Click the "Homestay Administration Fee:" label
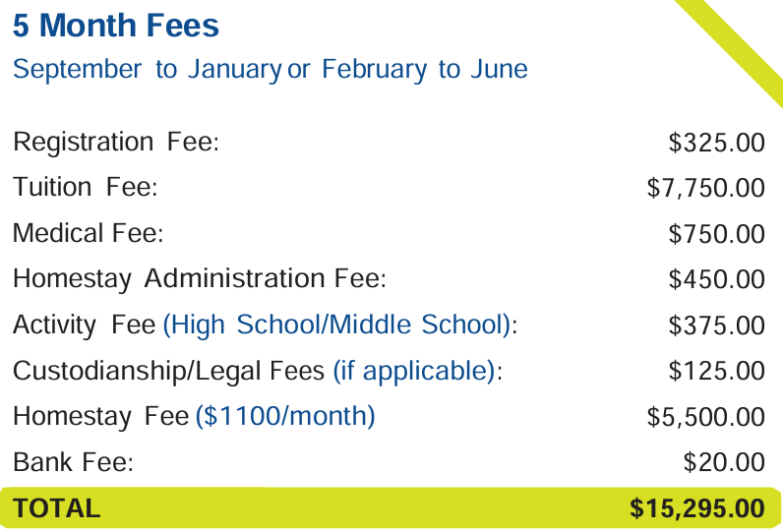783x532 pixels. (199, 279)
